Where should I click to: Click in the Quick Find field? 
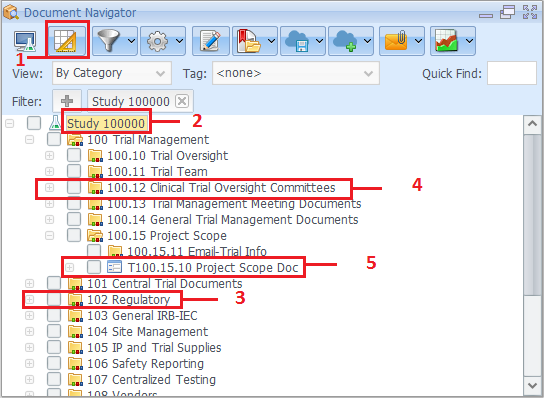512,73
